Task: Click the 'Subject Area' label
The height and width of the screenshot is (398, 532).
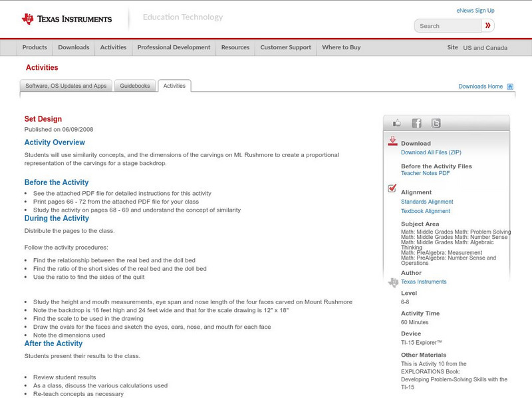Action: click(420, 224)
